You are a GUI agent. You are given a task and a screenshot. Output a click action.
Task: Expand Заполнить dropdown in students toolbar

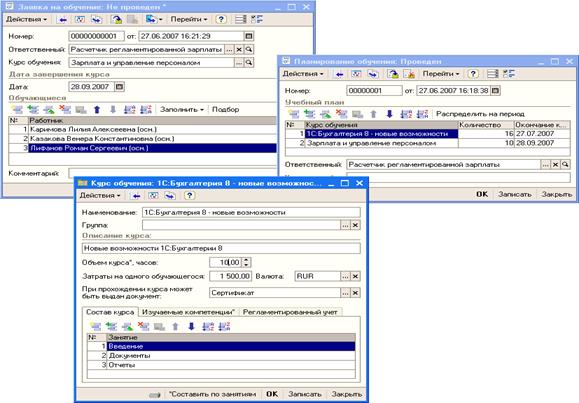pyautogui.click(x=181, y=110)
